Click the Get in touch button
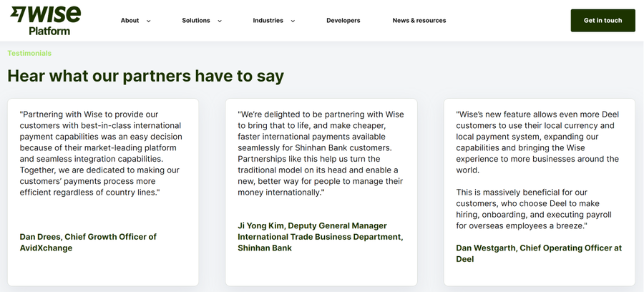 [603, 21]
